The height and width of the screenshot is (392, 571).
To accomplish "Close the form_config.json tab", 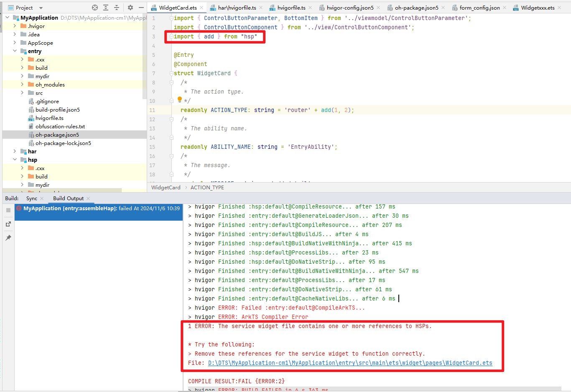I will click(x=505, y=8).
